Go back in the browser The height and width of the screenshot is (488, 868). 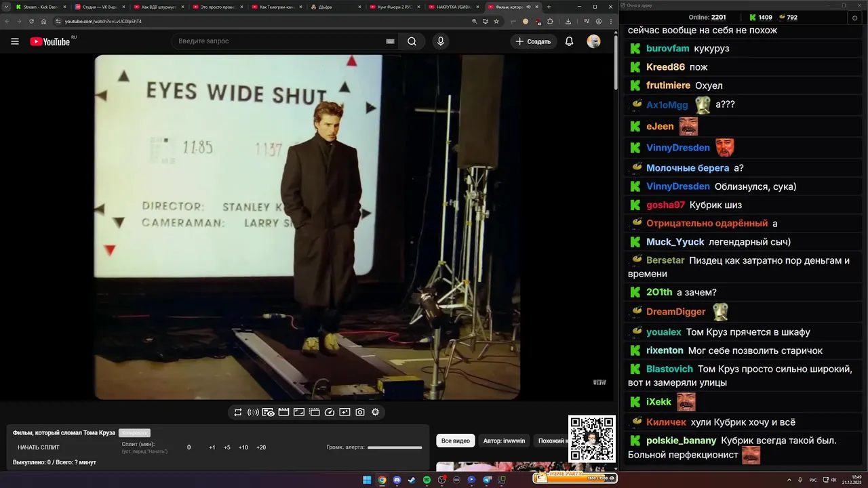[x=7, y=21]
